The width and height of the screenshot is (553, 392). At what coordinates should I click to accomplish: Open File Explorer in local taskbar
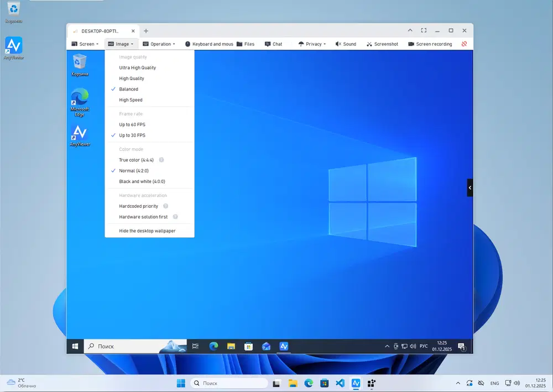tap(293, 383)
